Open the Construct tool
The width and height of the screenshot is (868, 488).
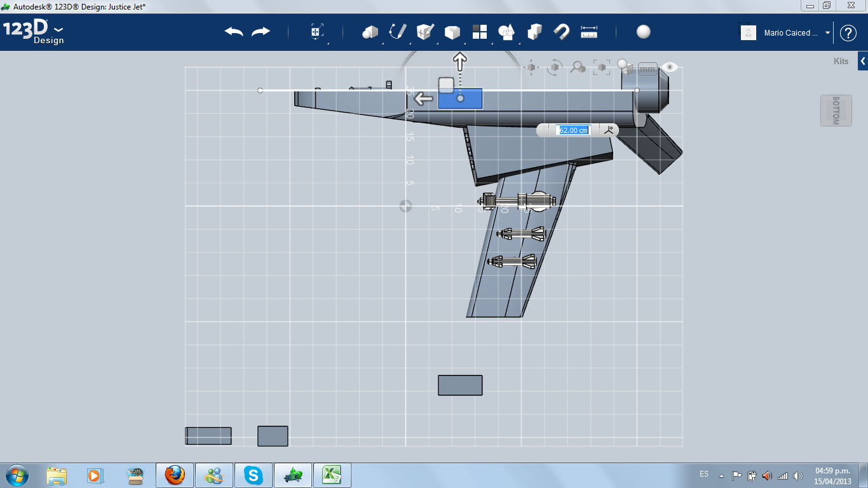(x=424, y=32)
